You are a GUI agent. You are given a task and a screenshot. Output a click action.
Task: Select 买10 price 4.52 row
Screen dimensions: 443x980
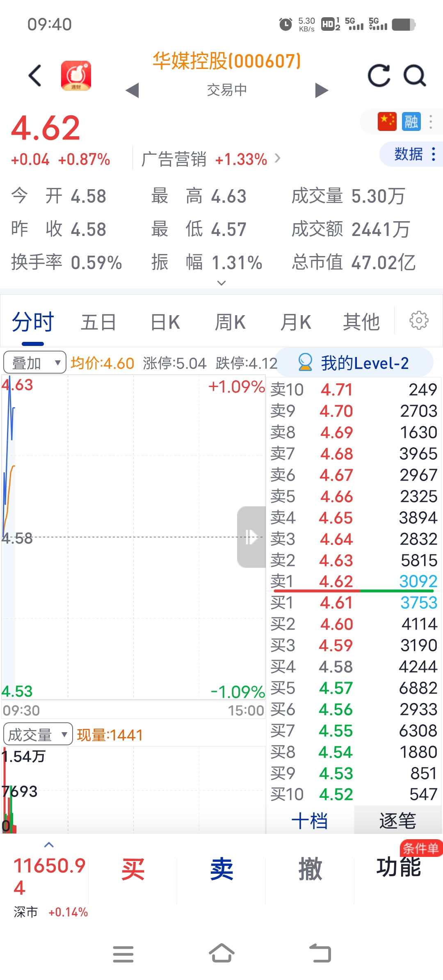tap(354, 794)
